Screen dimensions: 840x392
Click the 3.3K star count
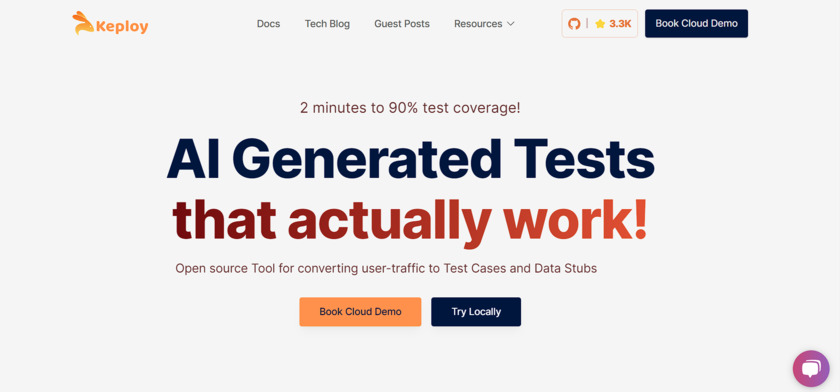coord(620,24)
